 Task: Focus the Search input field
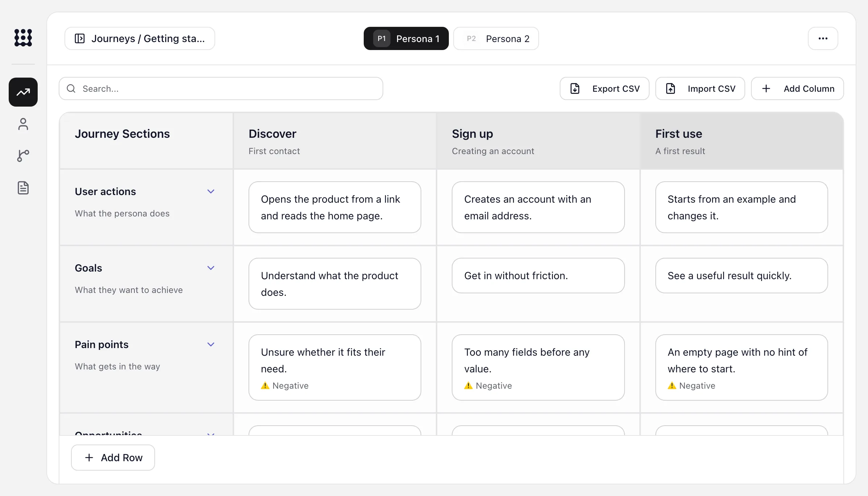coord(221,88)
